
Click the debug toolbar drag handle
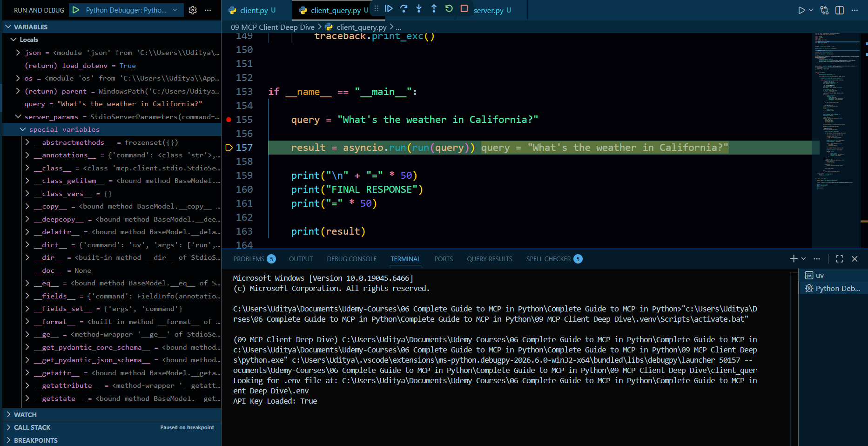click(x=377, y=8)
